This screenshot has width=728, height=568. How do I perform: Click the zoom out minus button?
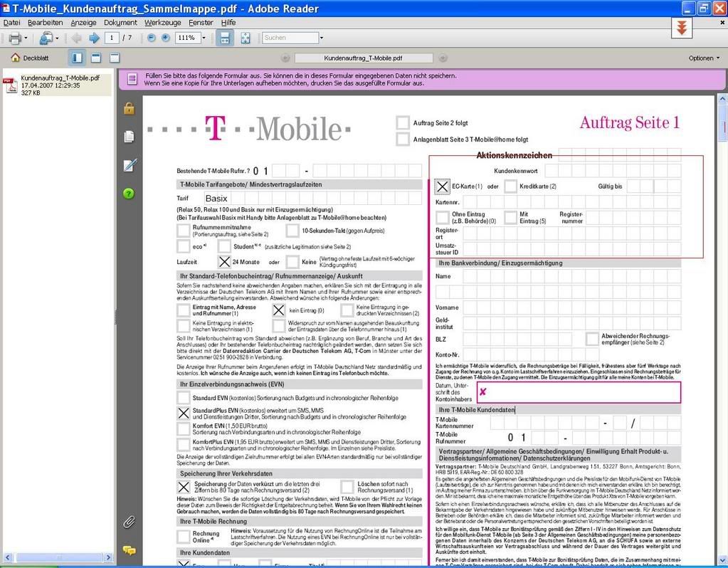[152, 38]
